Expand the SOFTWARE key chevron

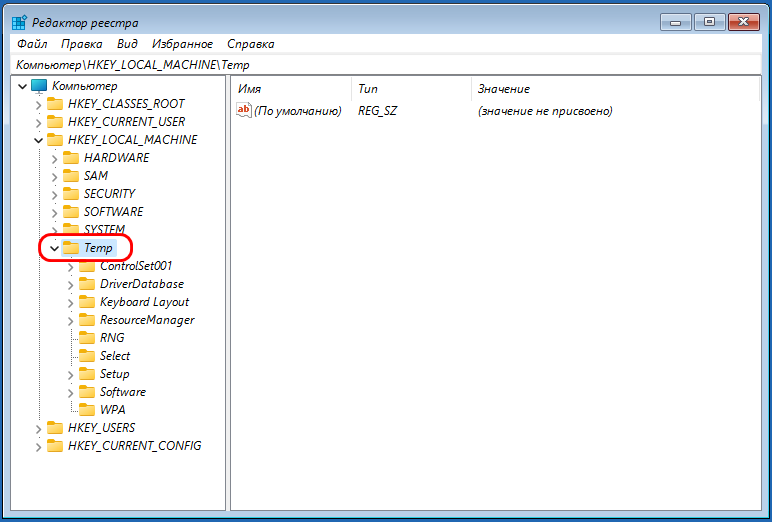[54, 213]
